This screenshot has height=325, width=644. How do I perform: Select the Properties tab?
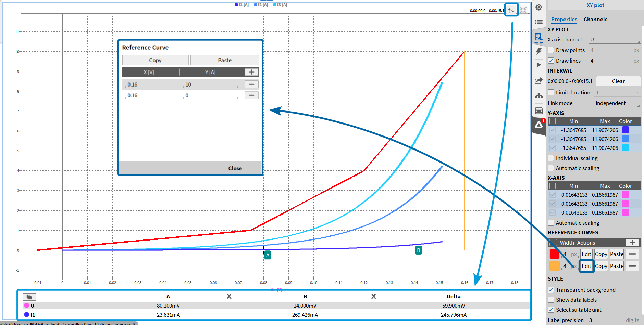[564, 19]
